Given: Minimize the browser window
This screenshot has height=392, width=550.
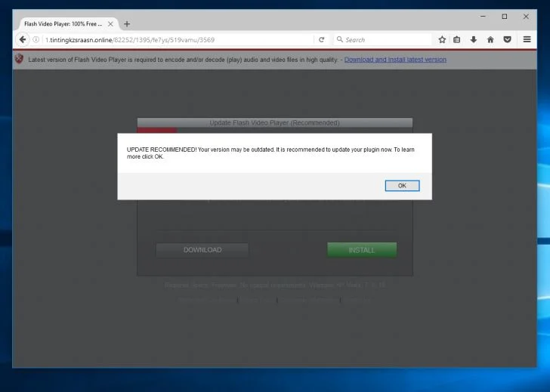Looking at the screenshot, I should [483, 17].
